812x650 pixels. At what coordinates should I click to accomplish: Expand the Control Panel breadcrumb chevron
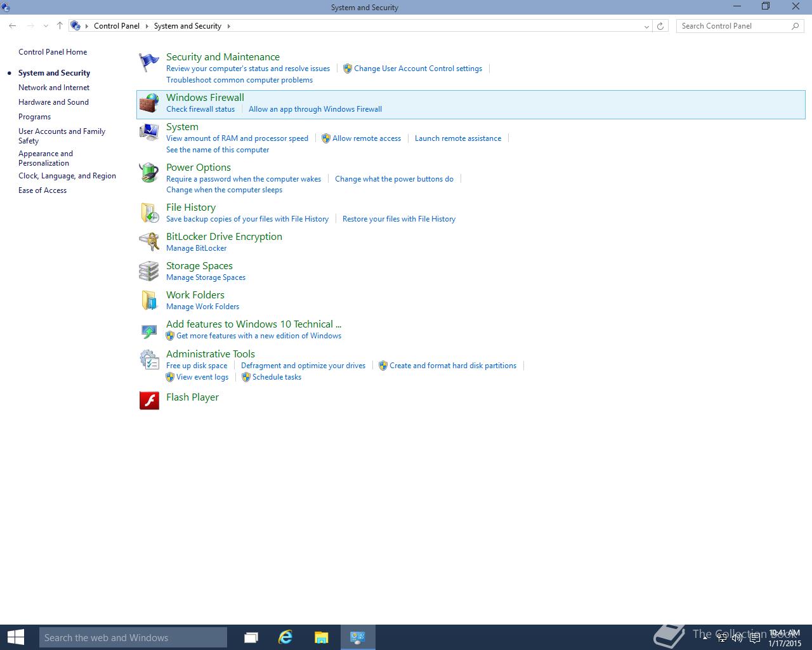pos(147,26)
